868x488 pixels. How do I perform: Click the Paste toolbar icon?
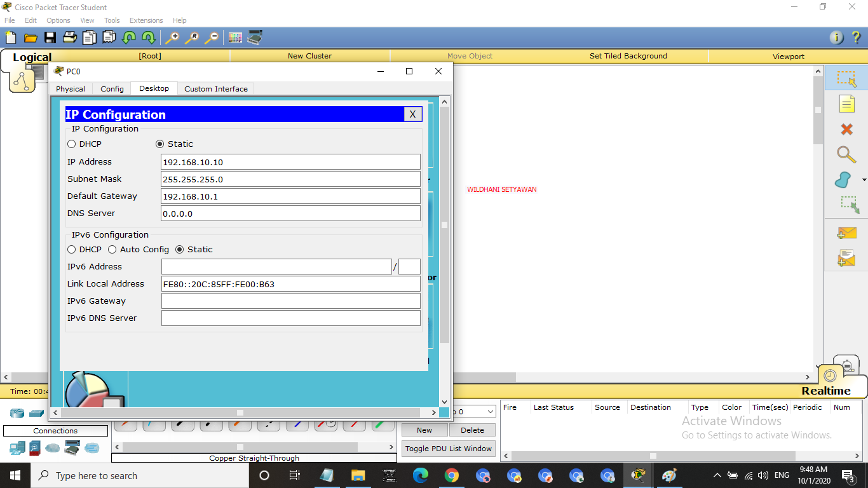tap(109, 37)
